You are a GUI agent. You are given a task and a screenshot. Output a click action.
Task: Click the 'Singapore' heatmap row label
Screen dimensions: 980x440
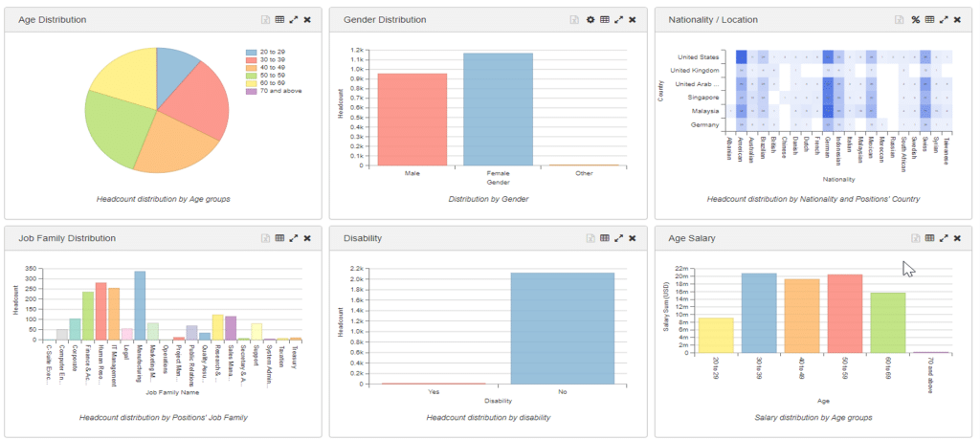(x=705, y=98)
